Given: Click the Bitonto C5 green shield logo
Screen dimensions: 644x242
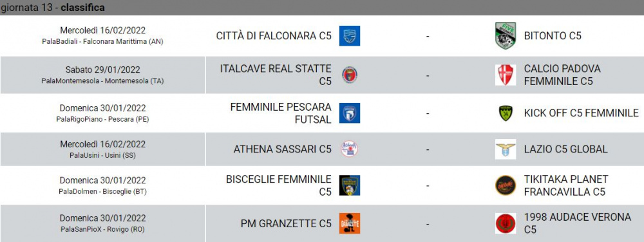Looking at the screenshot, I should [x=506, y=35].
